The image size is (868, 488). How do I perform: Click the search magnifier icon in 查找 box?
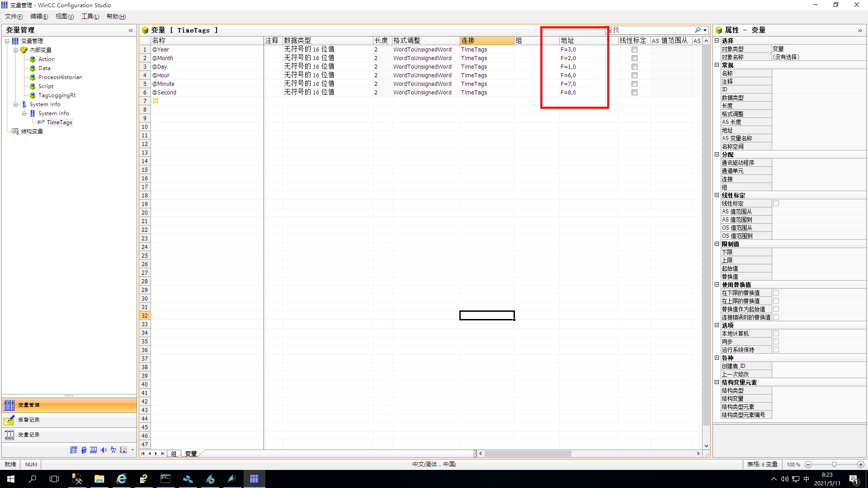[698, 30]
